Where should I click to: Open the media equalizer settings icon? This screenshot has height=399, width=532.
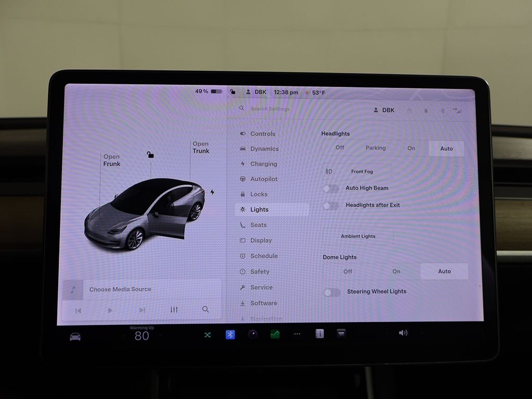tap(174, 310)
